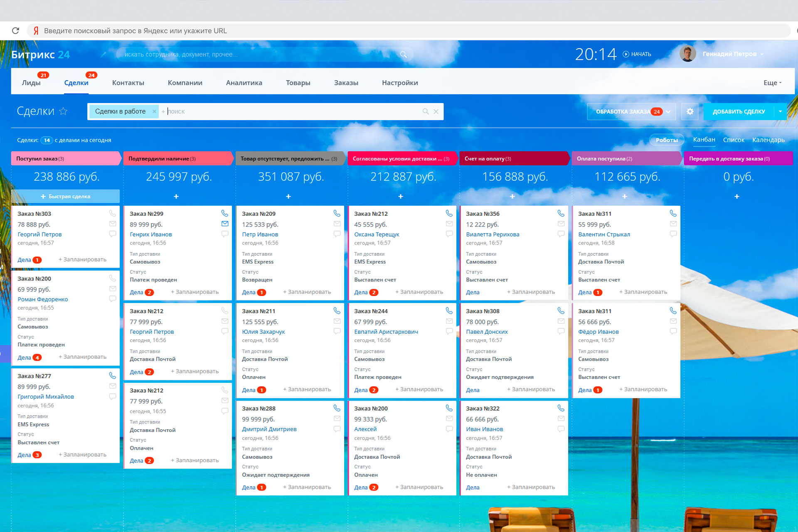This screenshot has width=798, height=532.
Task: Click comment icon on Заказ №209 card
Action: tap(337, 234)
